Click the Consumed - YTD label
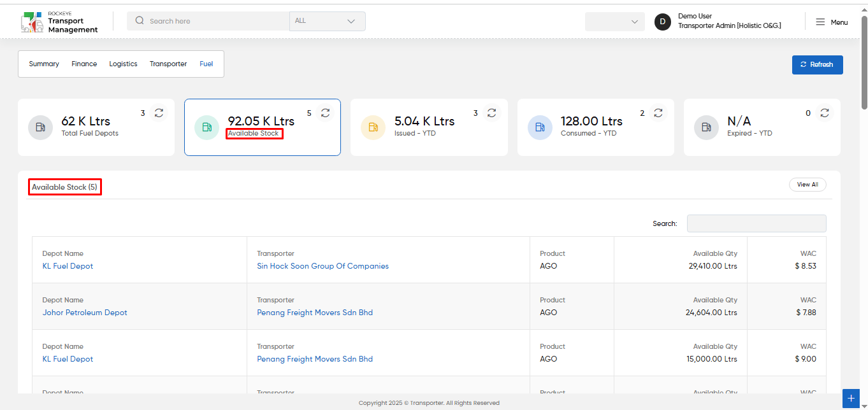The image size is (868, 410). 589,134
